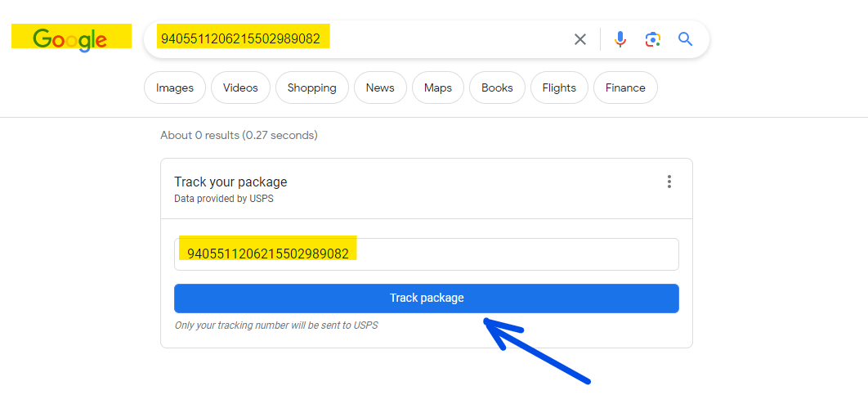Select the Finance filter chip
868x395 pixels.
(x=625, y=88)
